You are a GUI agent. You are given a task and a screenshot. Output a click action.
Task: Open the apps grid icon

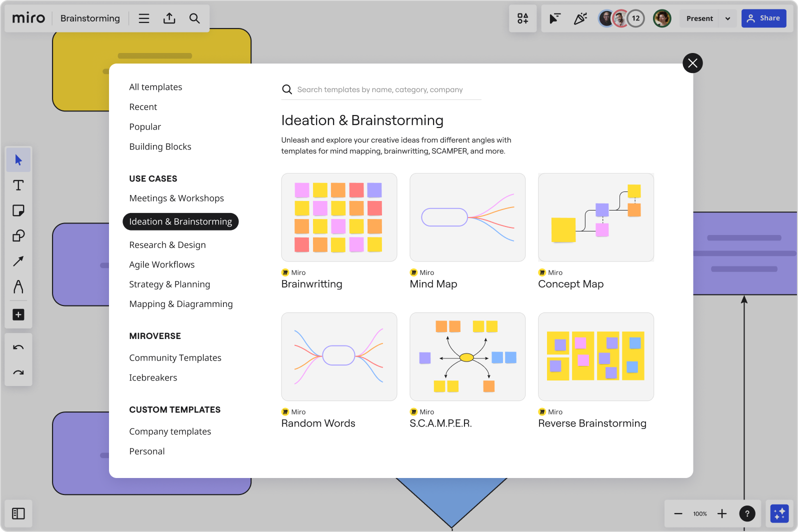click(523, 18)
